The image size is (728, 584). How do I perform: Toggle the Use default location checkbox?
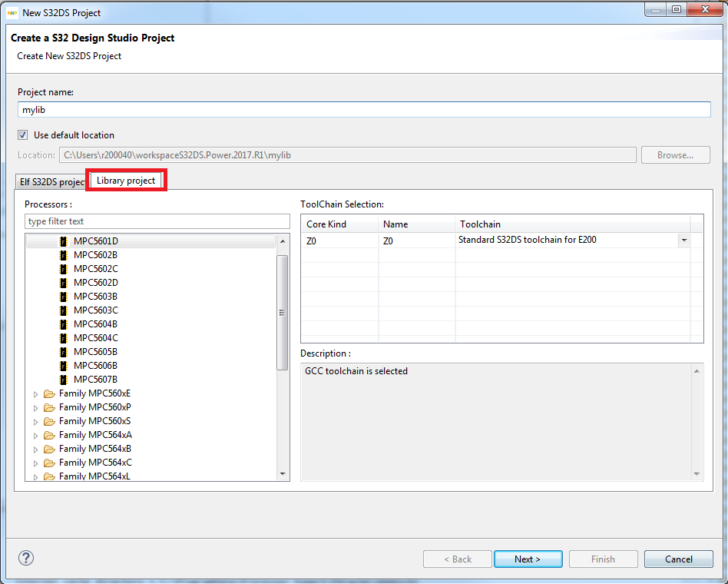coord(22,135)
